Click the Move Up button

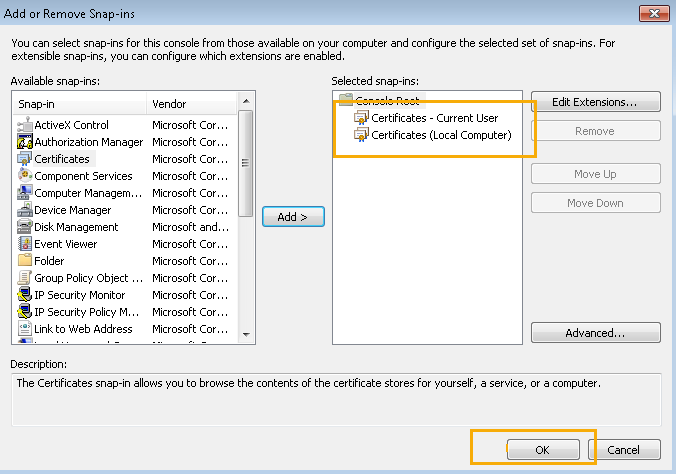596,174
